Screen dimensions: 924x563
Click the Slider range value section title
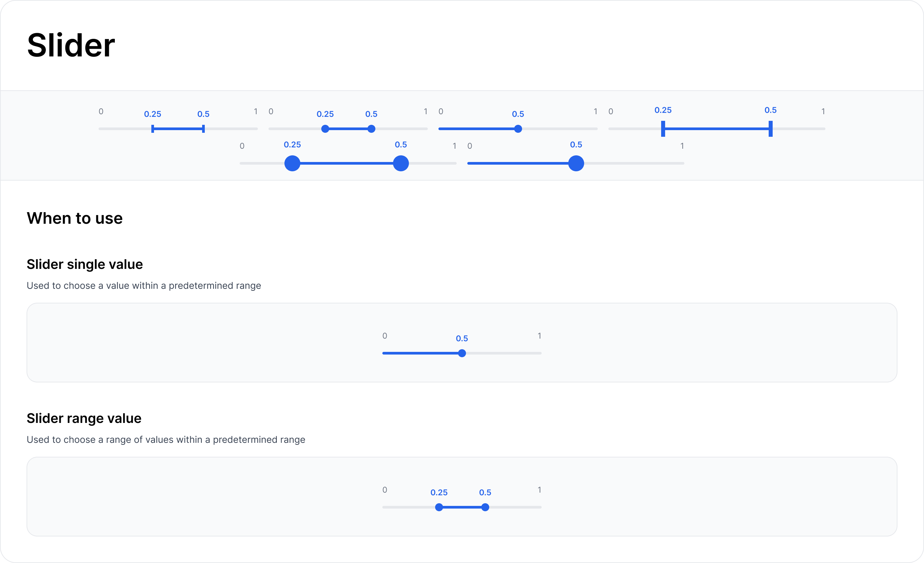(84, 418)
